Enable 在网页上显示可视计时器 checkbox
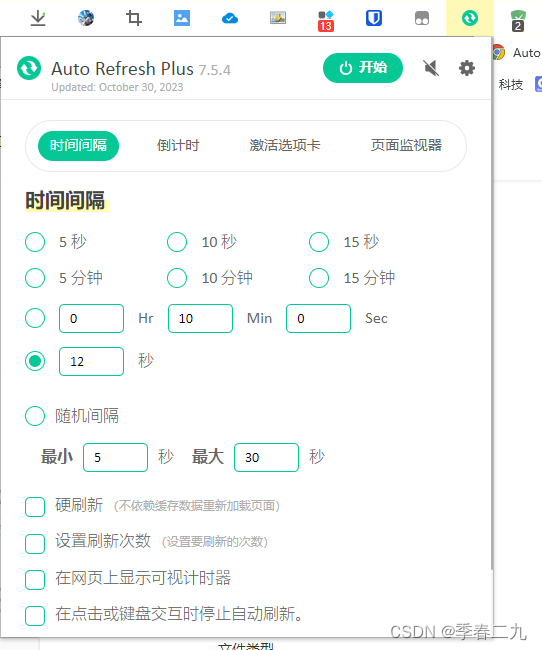 tap(35, 580)
